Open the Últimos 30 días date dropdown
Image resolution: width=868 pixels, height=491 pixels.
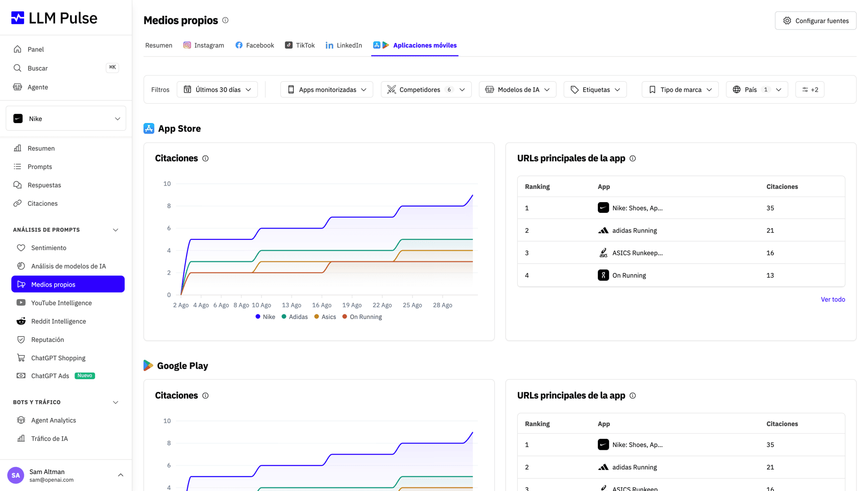point(218,89)
